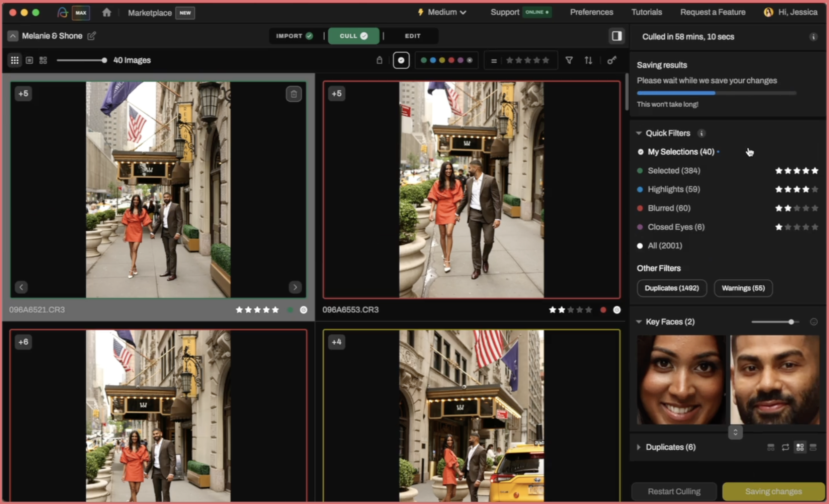Switch to the EDIT tab
Viewport: 829px width, 504px height.
[x=413, y=36]
